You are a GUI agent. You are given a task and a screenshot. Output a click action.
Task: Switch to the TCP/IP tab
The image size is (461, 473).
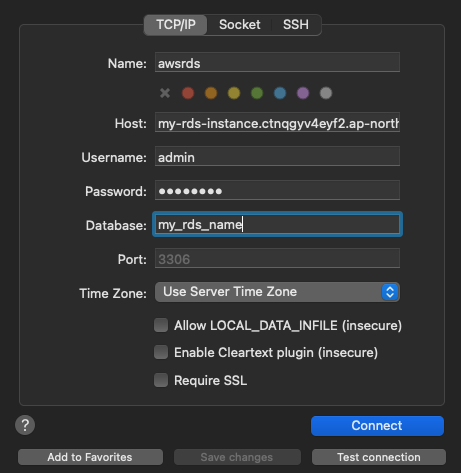click(176, 25)
